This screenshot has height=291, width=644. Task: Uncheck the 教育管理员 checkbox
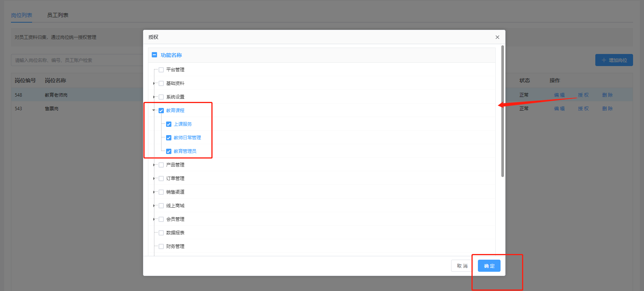click(169, 151)
